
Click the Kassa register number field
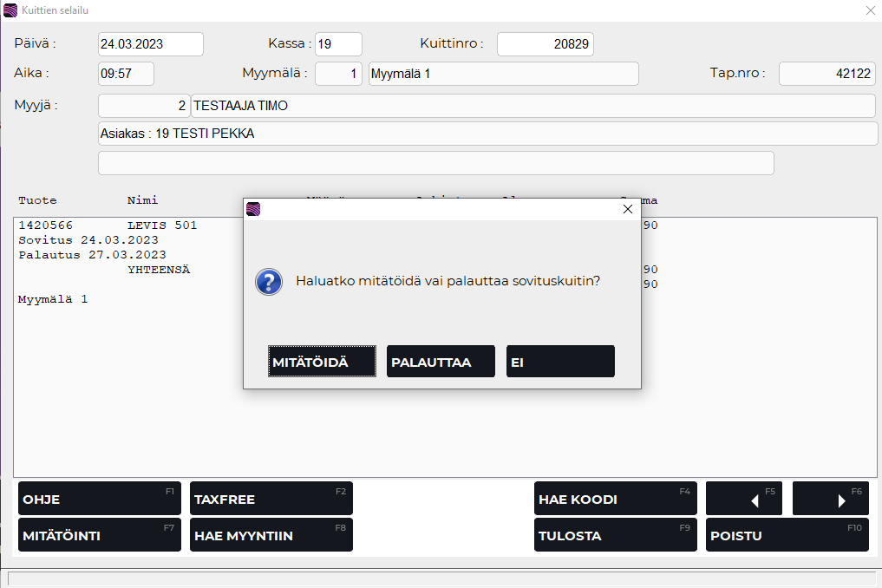(x=338, y=44)
